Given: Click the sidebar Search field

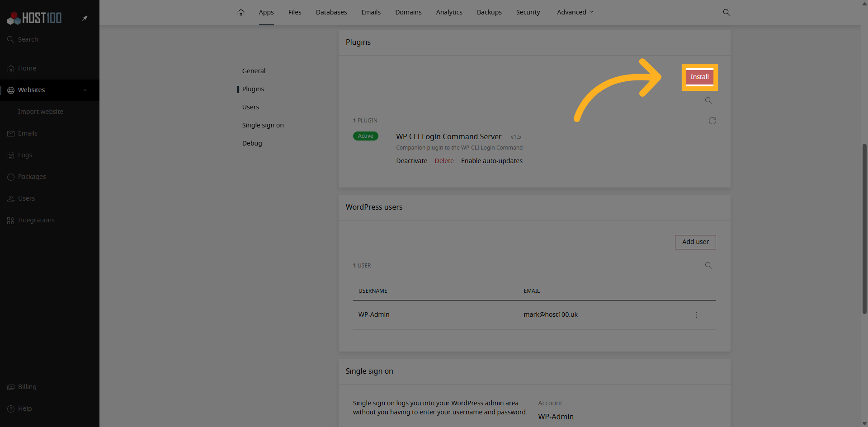Looking at the screenshot, I should (50, 39).
